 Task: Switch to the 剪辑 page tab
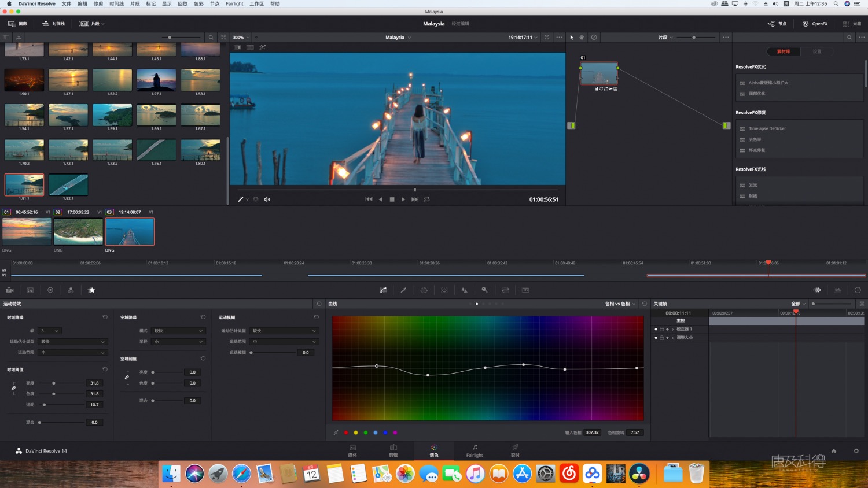393,451
